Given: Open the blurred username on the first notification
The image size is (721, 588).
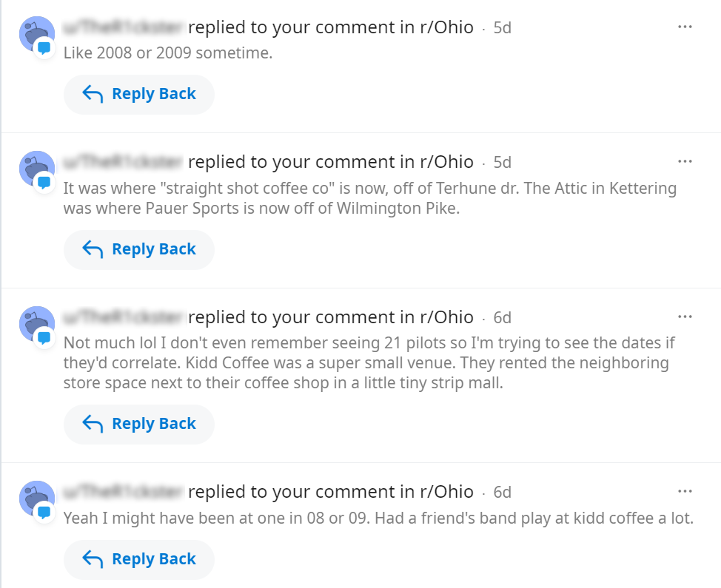Looking at the screenshot, I should click(124, 27).
